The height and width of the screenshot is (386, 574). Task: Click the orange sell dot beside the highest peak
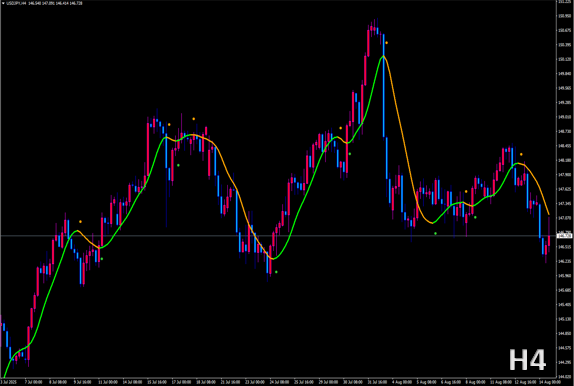(x=387, y=43)
